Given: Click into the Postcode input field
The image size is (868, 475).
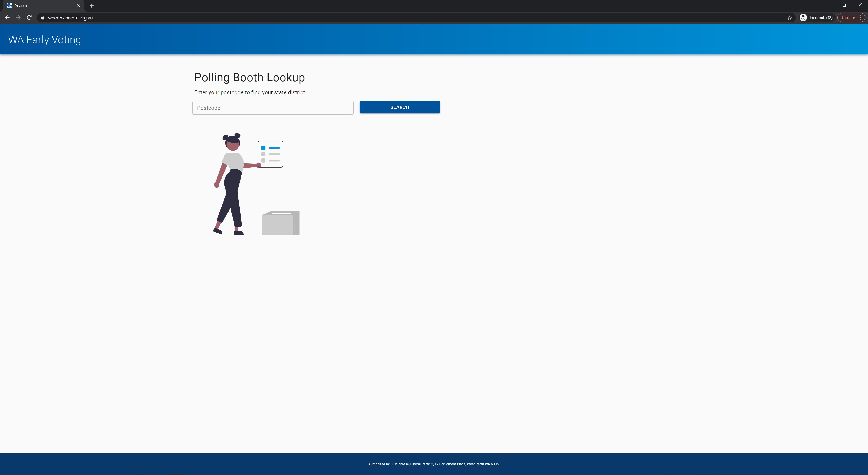Looking at the screenshot, I should 273,108.
